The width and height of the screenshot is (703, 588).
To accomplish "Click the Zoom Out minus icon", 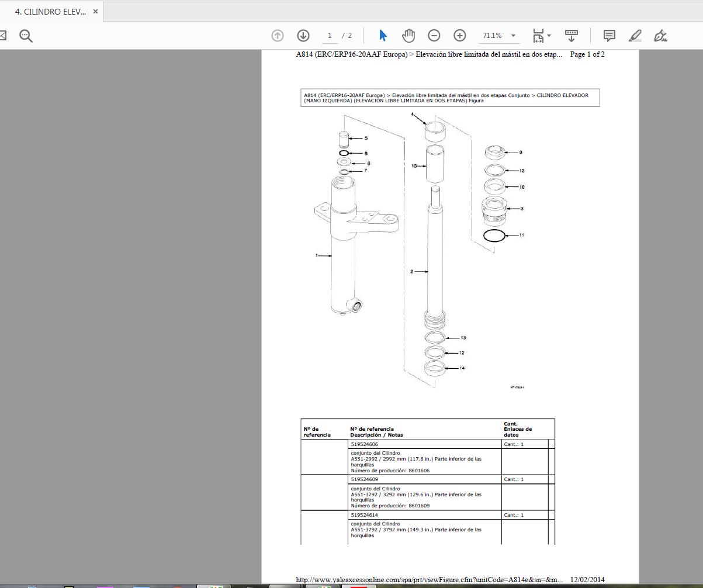I will [434, 35].
